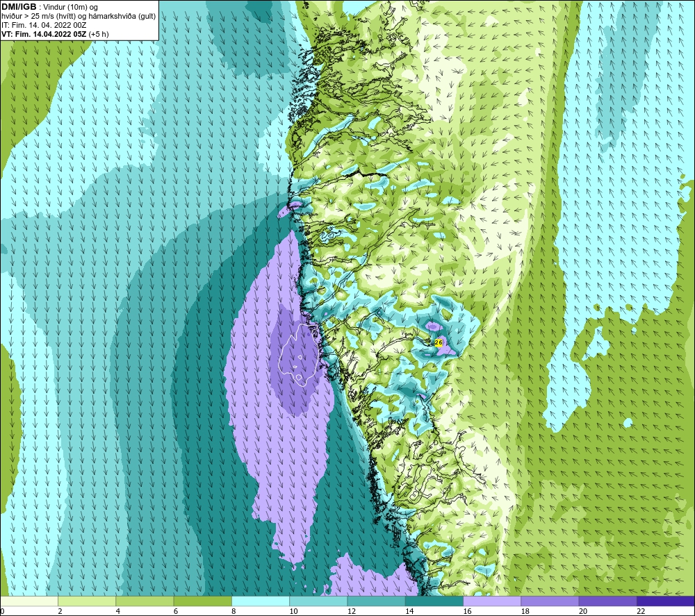
Task: Click the legend scale label "2"
Action: pos(60,611)
